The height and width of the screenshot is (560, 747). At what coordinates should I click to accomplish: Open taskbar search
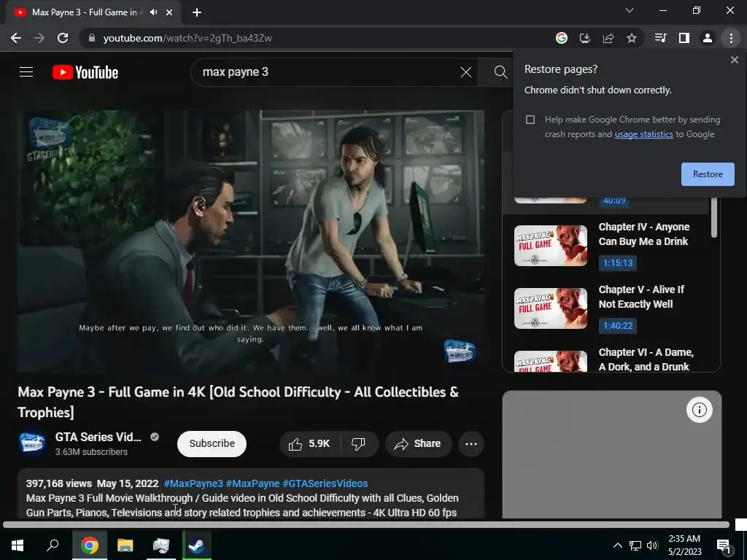53,545
